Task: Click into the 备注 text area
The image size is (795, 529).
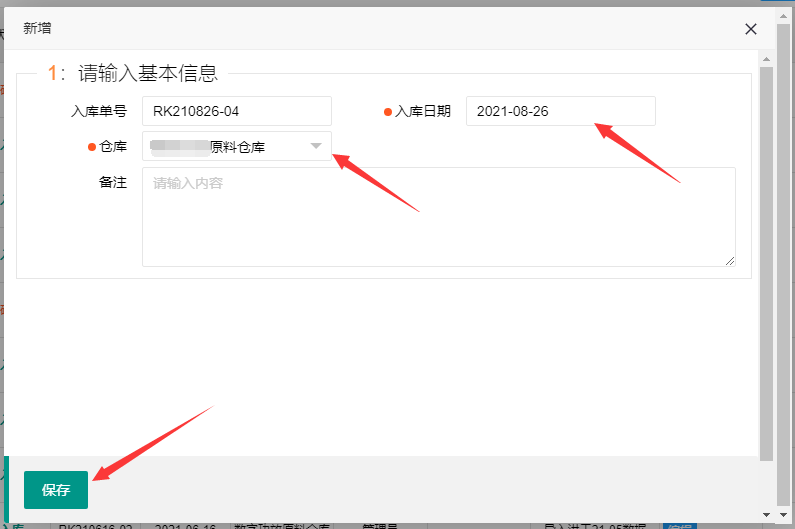Action: pyautogui.click(x=438, y=217)
